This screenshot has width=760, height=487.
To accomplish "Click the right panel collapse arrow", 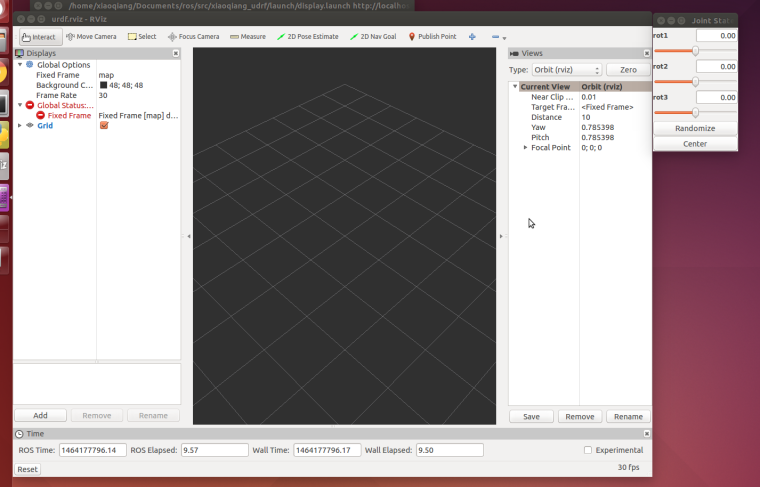I will [x=501, y=236].
